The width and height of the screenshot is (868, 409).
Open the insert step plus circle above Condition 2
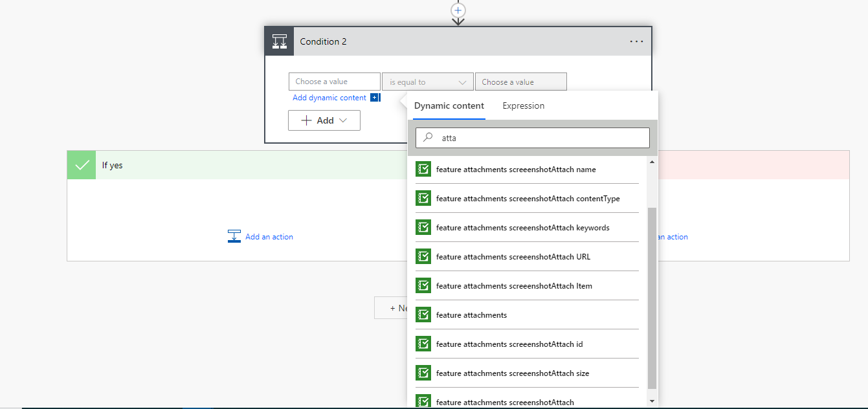point(458,10)
